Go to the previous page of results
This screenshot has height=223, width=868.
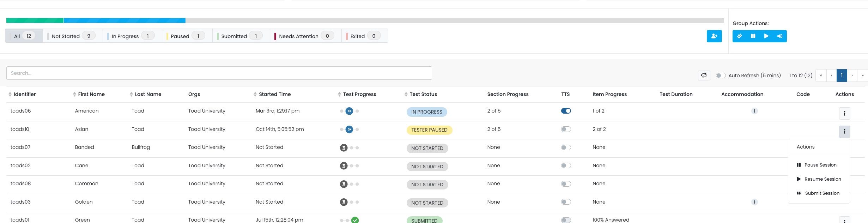[x=831, y=75]
